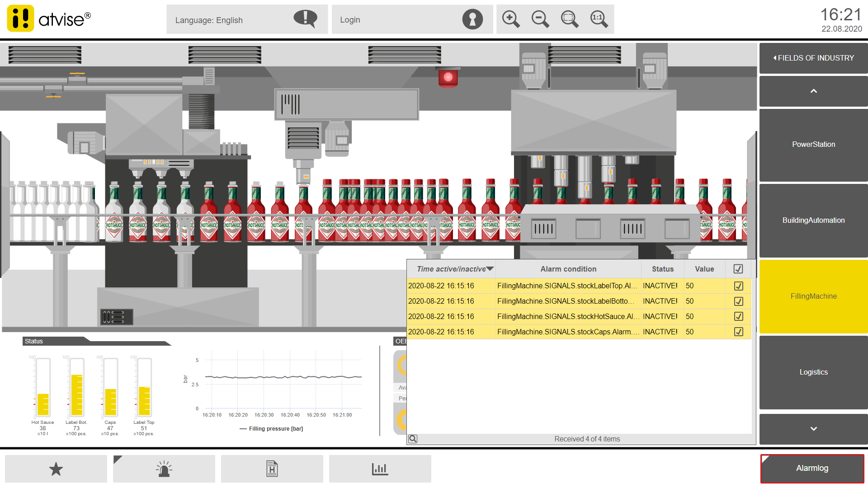Toggle the select-all checkbox in alarm header
The height and width of the screenshot is (488, 868).
738,269
